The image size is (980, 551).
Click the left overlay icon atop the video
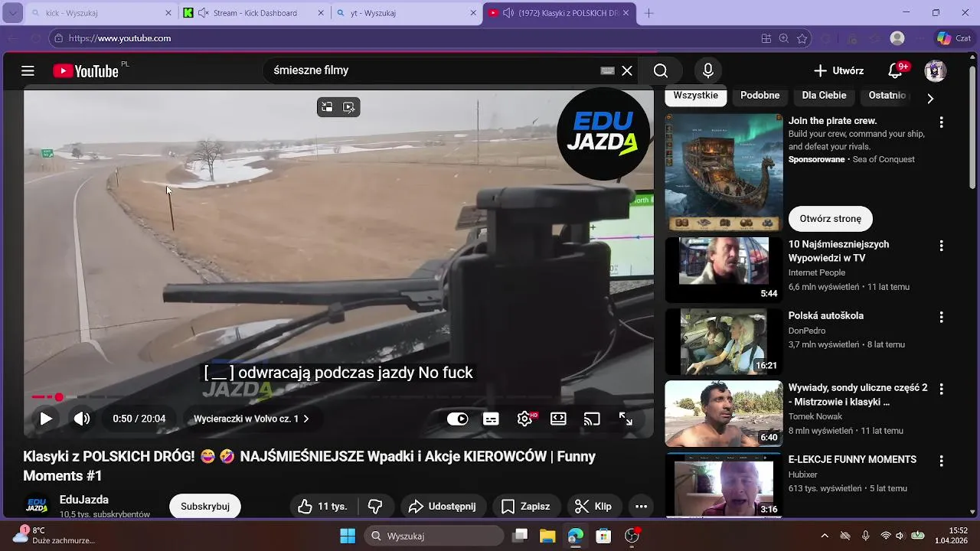click(x=327, y=107)
